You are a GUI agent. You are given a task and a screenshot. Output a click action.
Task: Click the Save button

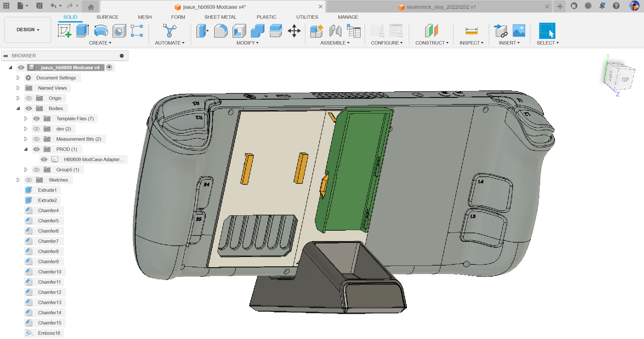coord(40,6)
